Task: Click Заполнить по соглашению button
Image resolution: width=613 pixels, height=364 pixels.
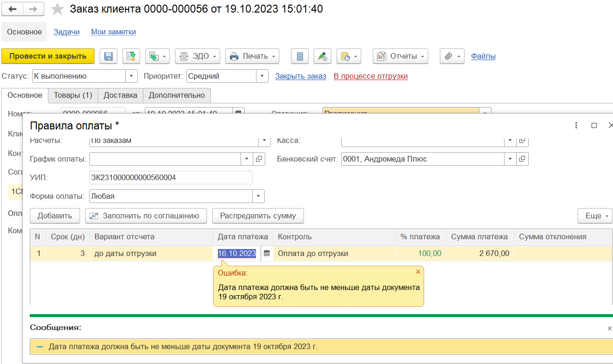Action: [x=146, y=216]
